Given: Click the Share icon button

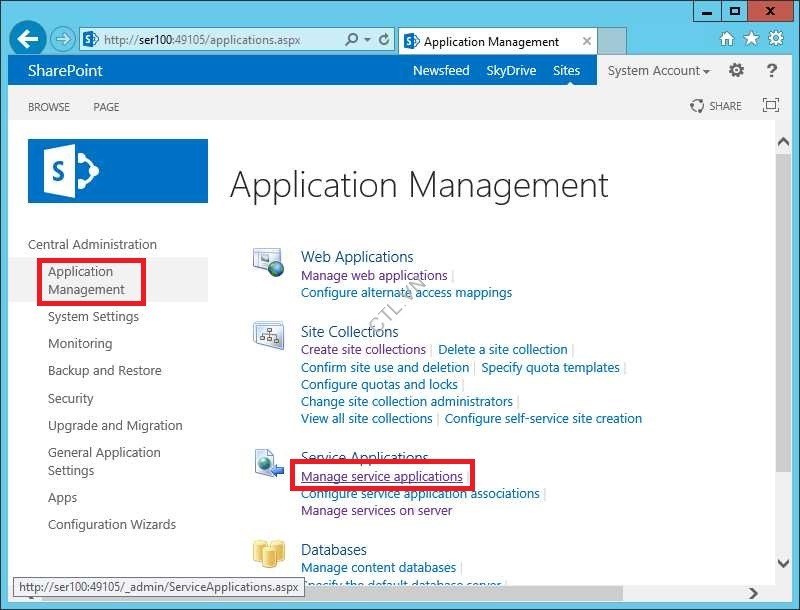Looking at the screenshot, I should pos(696,106).
